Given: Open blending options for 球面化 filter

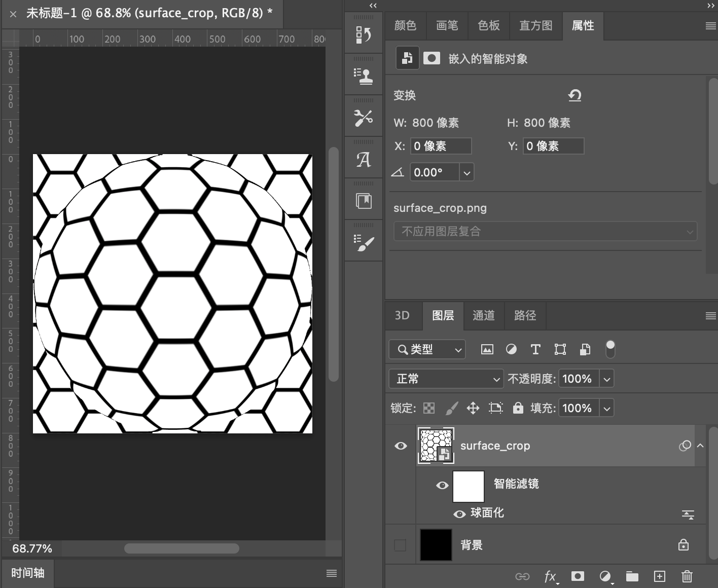Looking at the screenshot, I should point(688,514).
